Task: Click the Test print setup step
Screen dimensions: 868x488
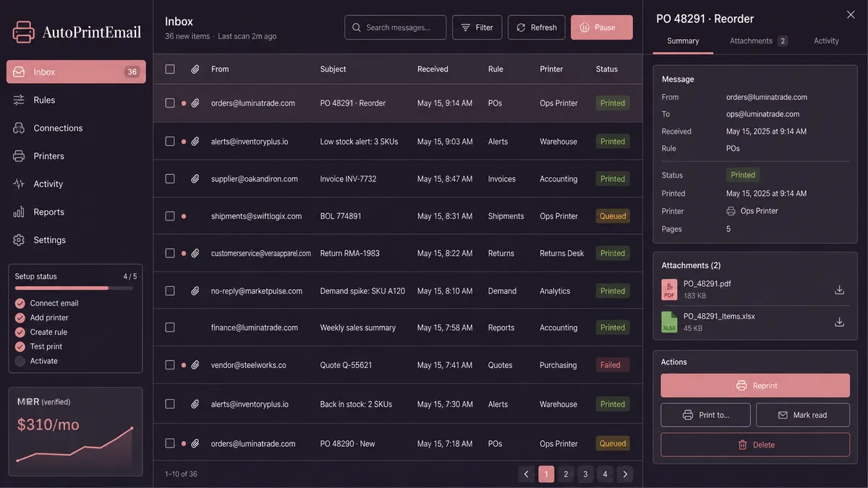Action: (x=46, y=346)
